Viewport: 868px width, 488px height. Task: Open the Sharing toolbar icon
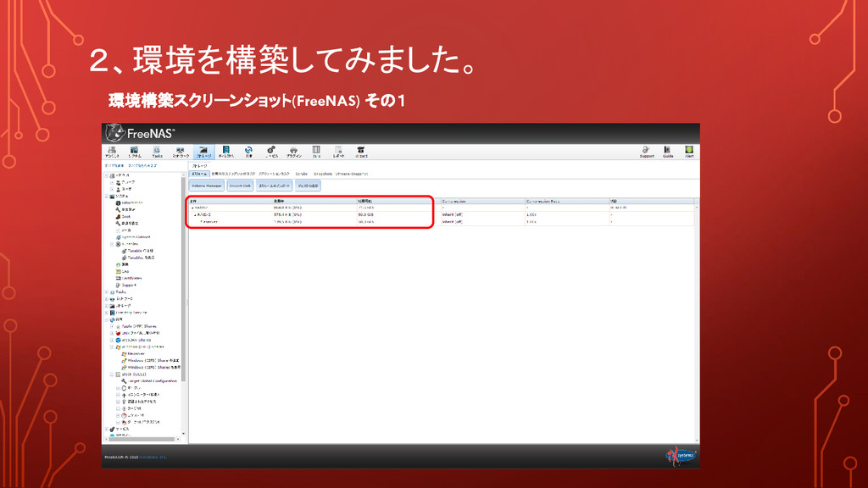(x=248, y=152)
